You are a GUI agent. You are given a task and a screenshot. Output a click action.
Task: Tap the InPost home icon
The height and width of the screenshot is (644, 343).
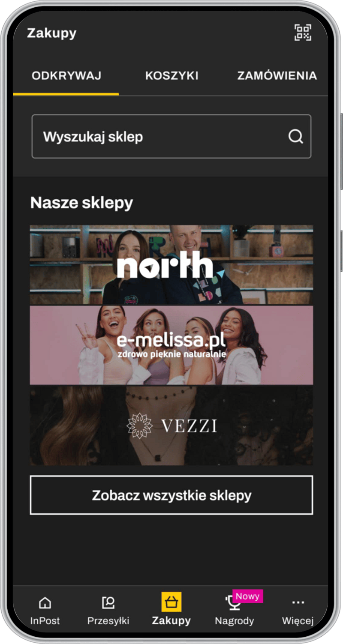[45, 603]
